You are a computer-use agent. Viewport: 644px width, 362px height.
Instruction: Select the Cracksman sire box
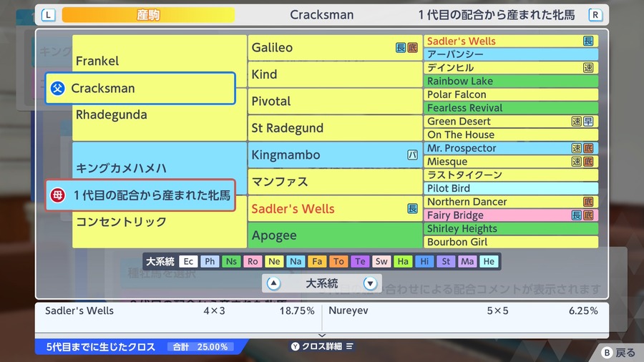point(140,88)
